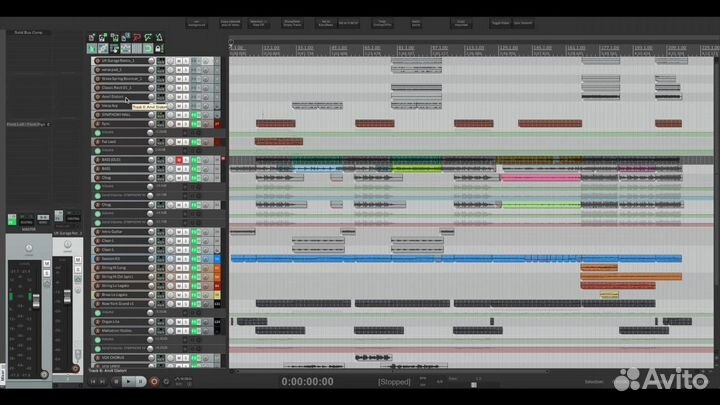Click the time display showing 0:00:00:00
The height and width of the screenshot is (405, 720).
pos(308,382)
